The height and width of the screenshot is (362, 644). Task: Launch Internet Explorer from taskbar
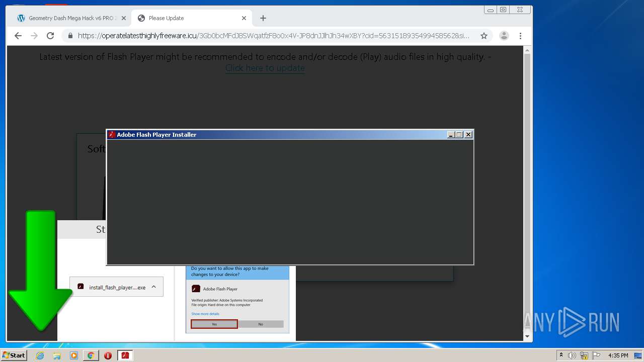(x=40, y=355)
